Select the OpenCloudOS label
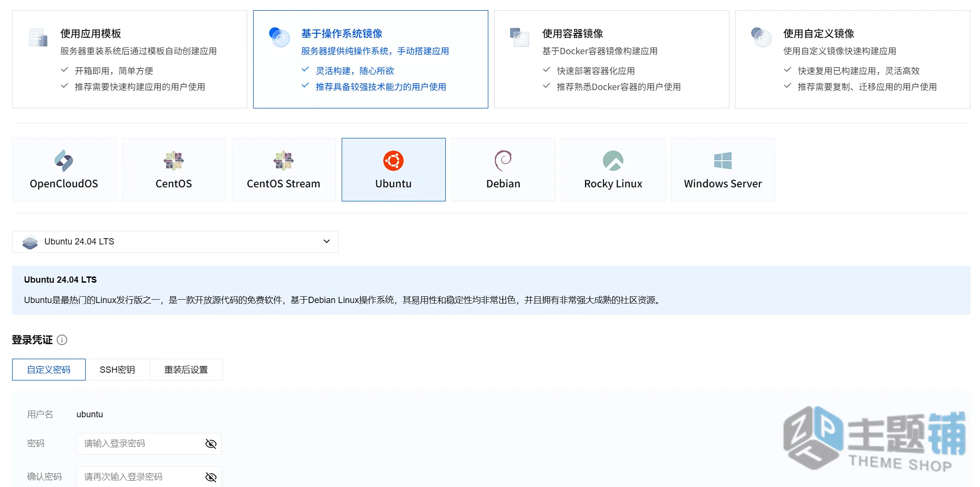Viewport: 980px width, 487px height. click(x=64, y=184)
